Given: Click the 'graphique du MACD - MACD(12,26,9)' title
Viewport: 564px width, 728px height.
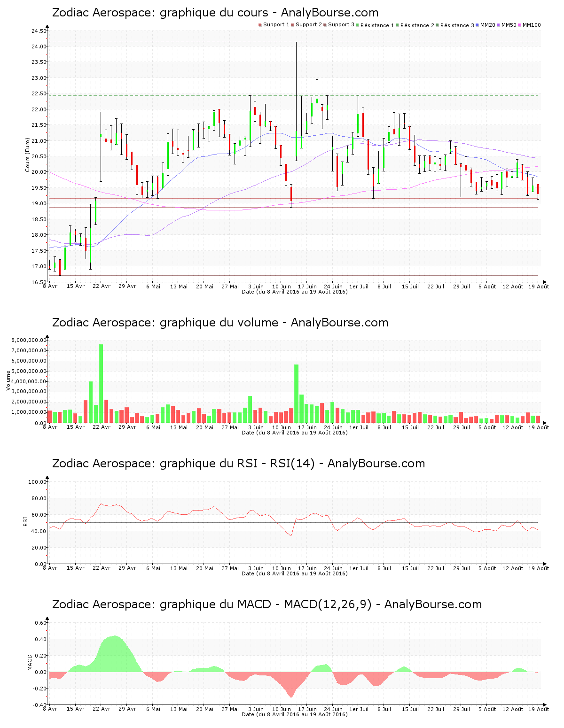Looking at the screenshot, I should (x=266, y=604).
